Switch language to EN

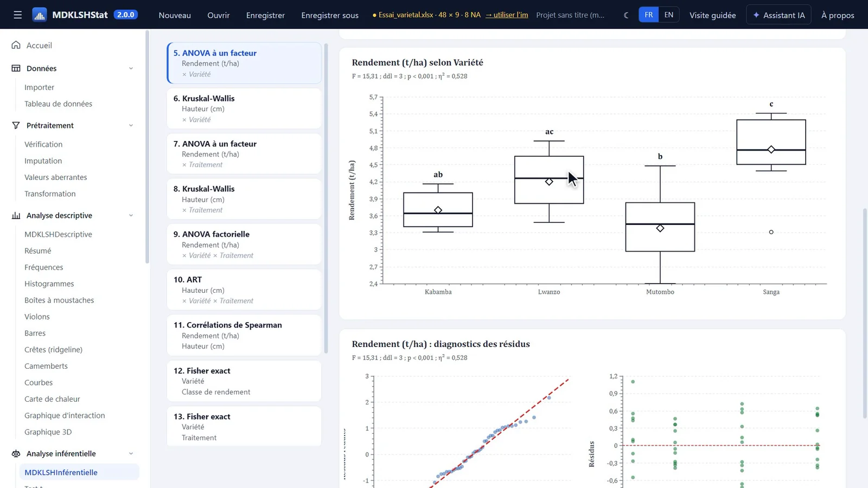[669, 15]
